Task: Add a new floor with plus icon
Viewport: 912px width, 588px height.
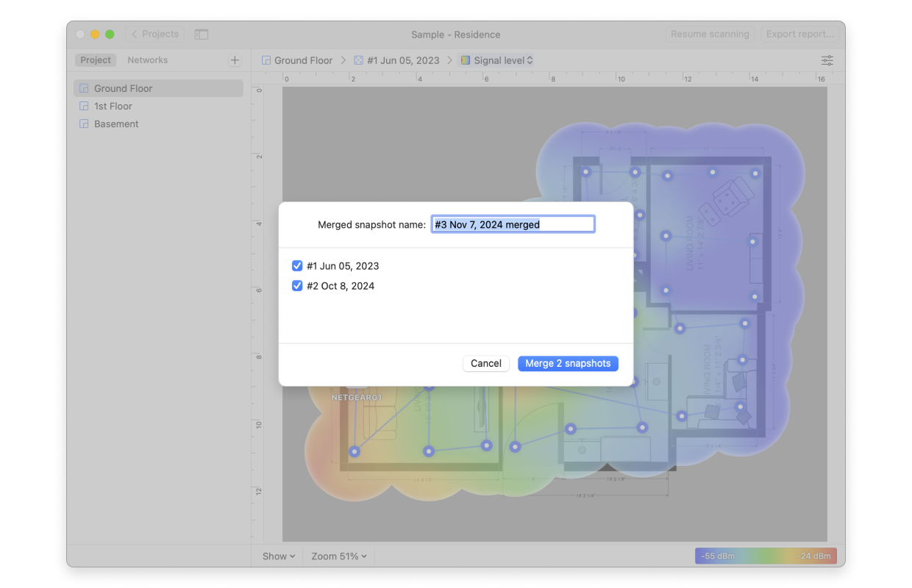Action: pyautogui.click(x=235, y=60)
